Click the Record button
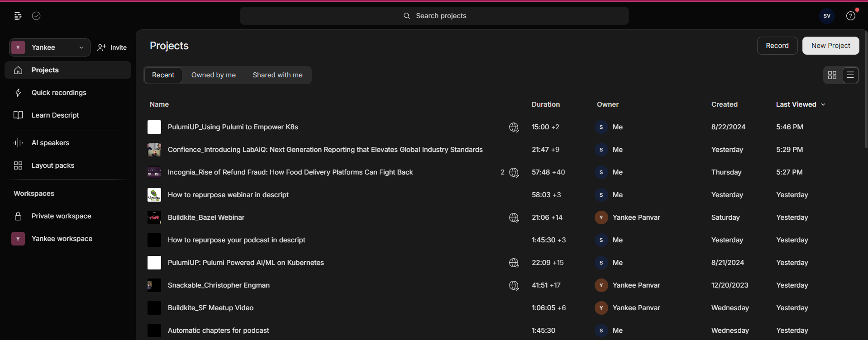This screenshot has height=340, width=868. tap(777, 46)
